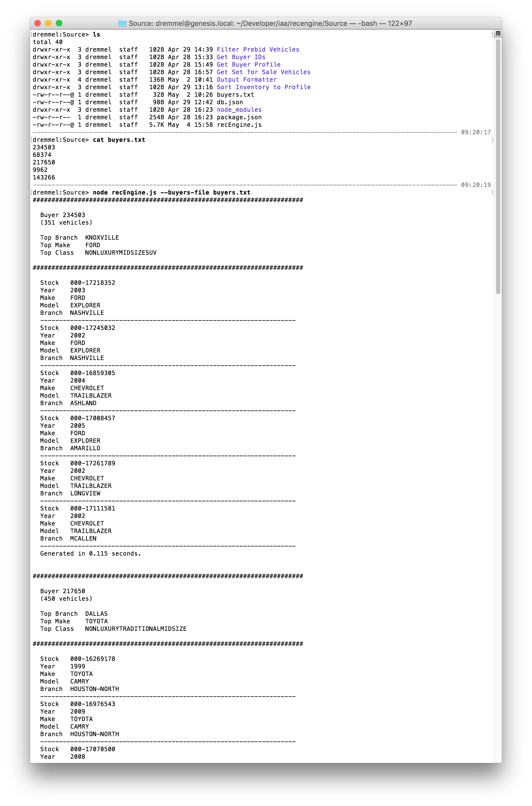Enable the green maximize window button
The image size is (532, 806).
click(59, 23)
